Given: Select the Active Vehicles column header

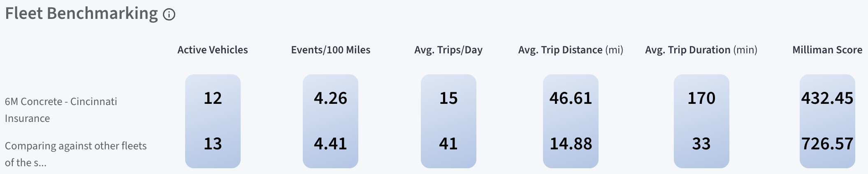Looking at the screenshot, I should click(x=213, y=50).
